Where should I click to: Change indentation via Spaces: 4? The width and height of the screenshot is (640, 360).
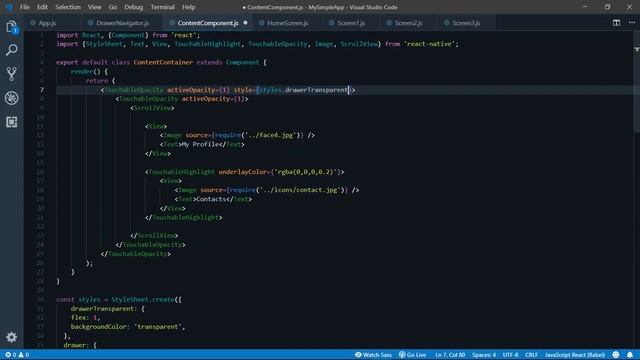484,355
